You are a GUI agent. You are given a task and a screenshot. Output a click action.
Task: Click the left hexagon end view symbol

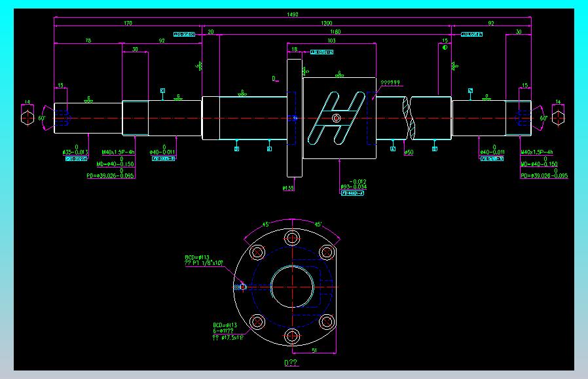[x=28, y=117]
